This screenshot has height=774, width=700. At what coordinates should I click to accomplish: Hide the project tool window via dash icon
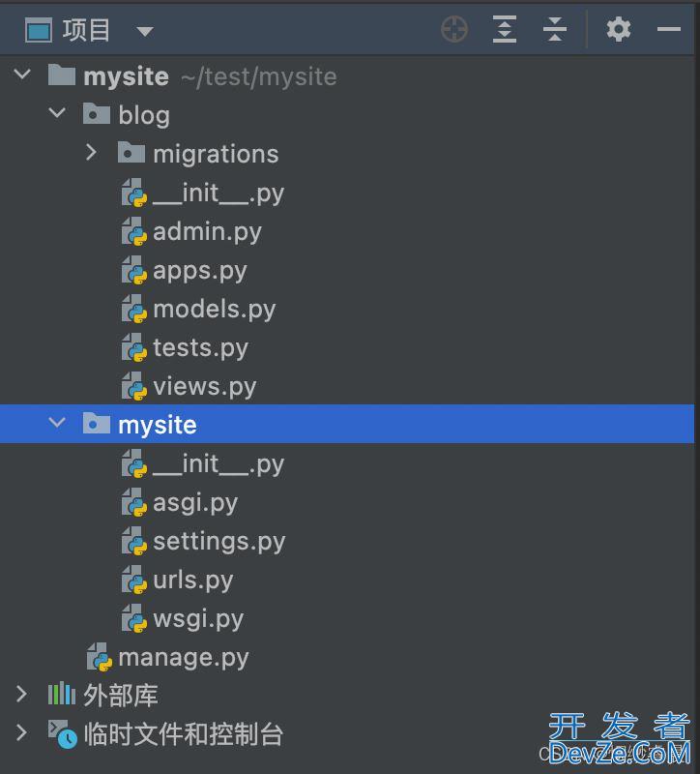[668, 29]
